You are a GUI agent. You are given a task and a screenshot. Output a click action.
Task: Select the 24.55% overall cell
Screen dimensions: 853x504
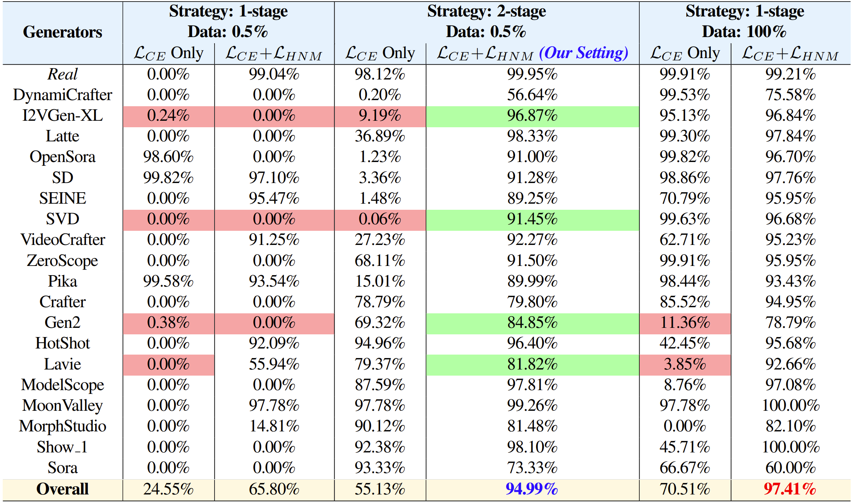(x=168, y=489)
